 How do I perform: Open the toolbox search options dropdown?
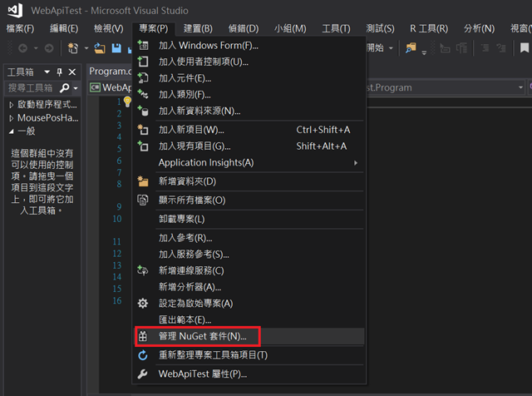point(76,88)
